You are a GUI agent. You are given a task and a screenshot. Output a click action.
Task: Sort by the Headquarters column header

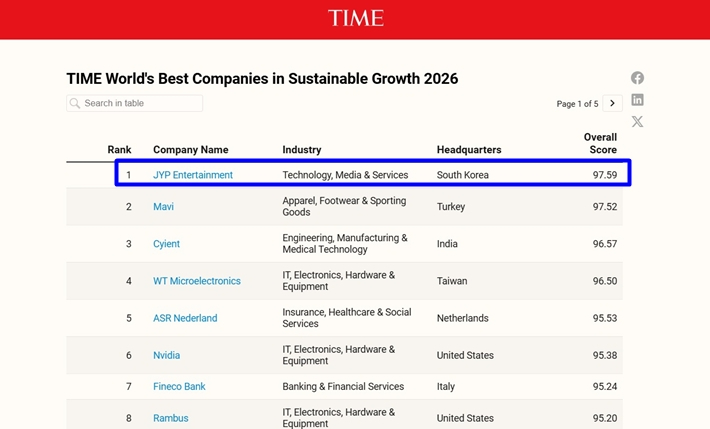pos(469,150)
